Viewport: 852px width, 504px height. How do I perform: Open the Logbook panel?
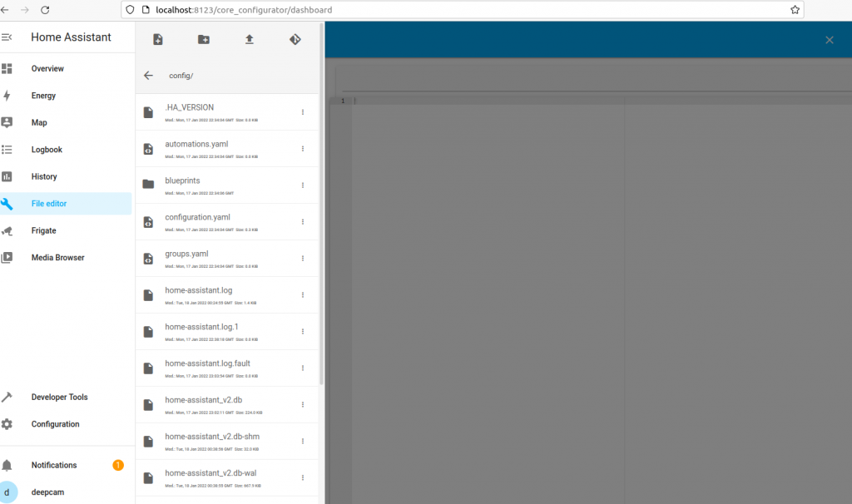click(x=66, y=150)
